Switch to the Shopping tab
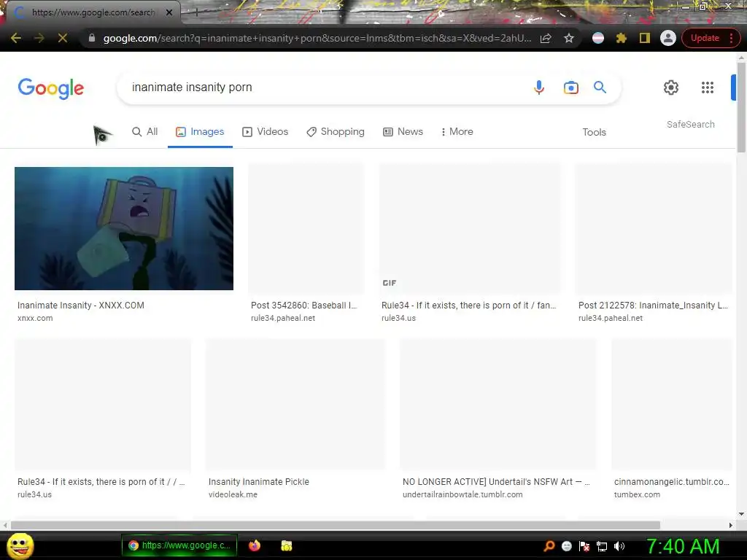747x560 pixels. [336, 132]
